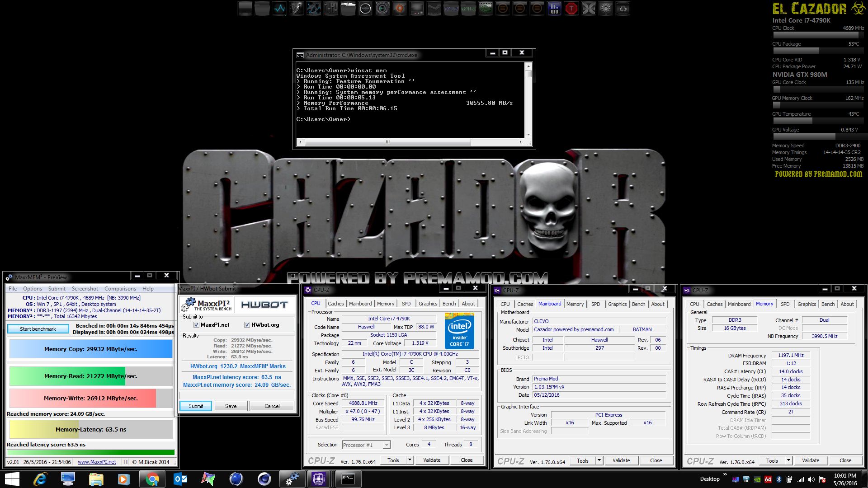The height and width of the screenshot is (488, 868).
Task: Click the Action Center flag tray icon
Action: coord(822,479)
